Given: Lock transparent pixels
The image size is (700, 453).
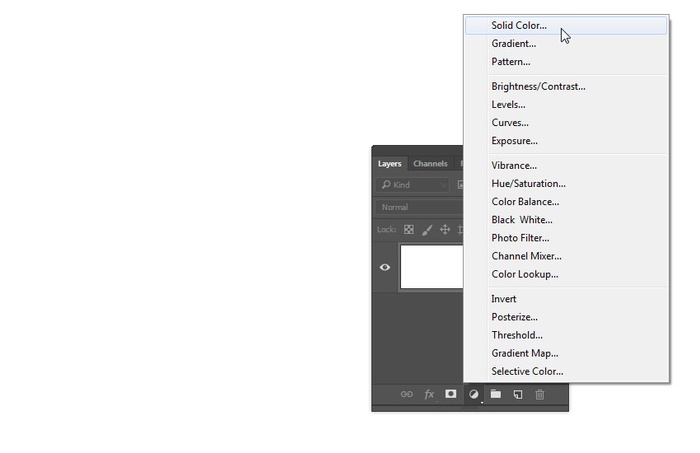Looking at the screenshot, I should click(x=409, y=229).
